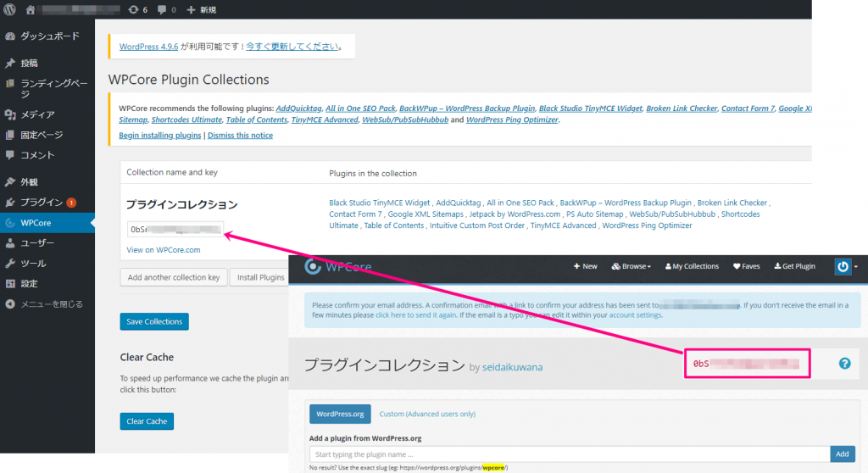Expand the Browse dropdown on WPCore site

pos(631,266)
